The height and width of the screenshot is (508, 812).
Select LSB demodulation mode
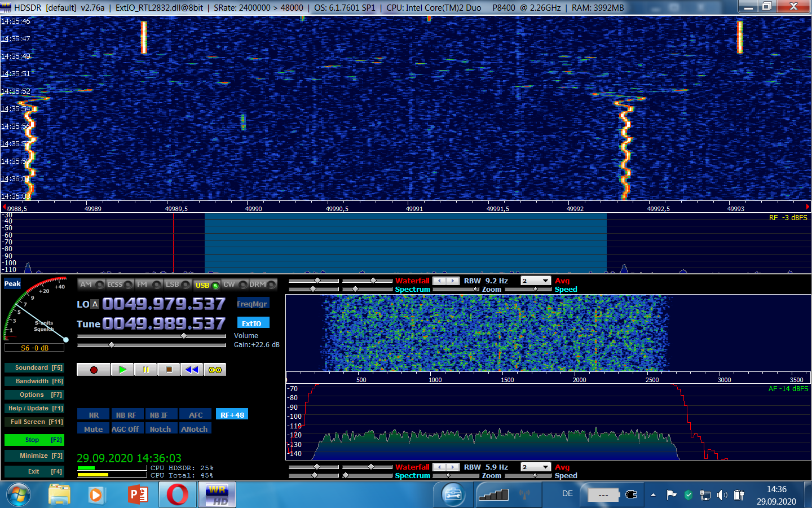tap(178, 284)
